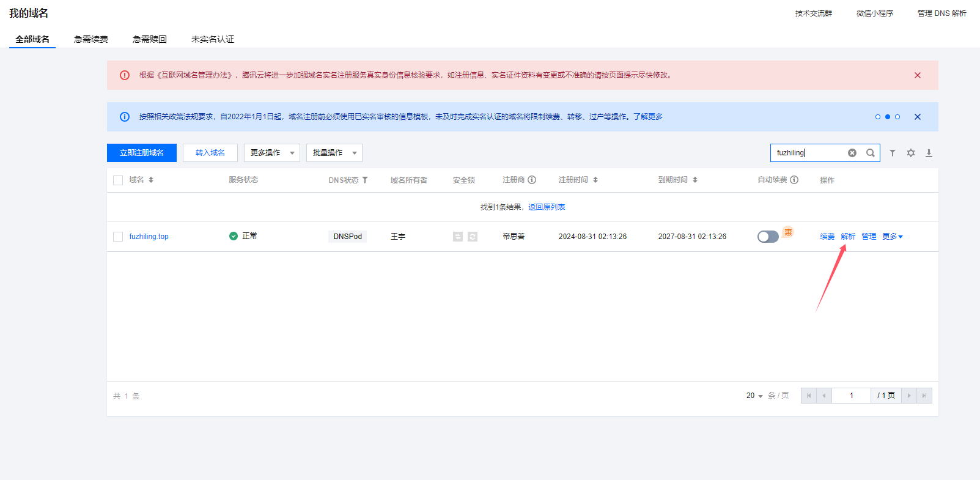This screenshot has width=980, height=480.
Task: Open the domain list filter icon
Action: [x=892, y=153]
